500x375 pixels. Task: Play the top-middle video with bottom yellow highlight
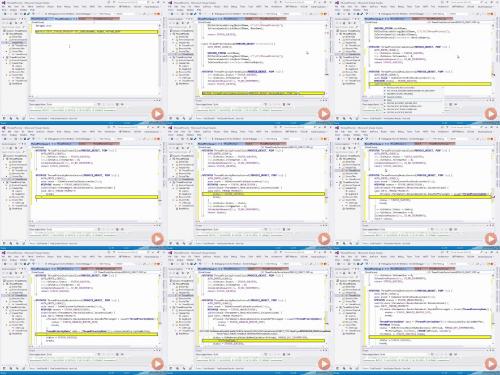tap(324, 114)
